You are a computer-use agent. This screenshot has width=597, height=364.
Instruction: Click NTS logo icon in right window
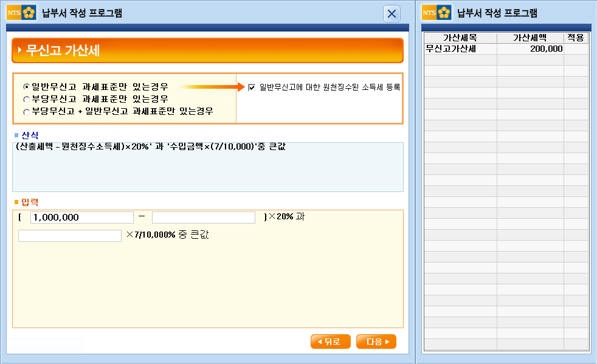pyautogui.click(x=437, y=13)
